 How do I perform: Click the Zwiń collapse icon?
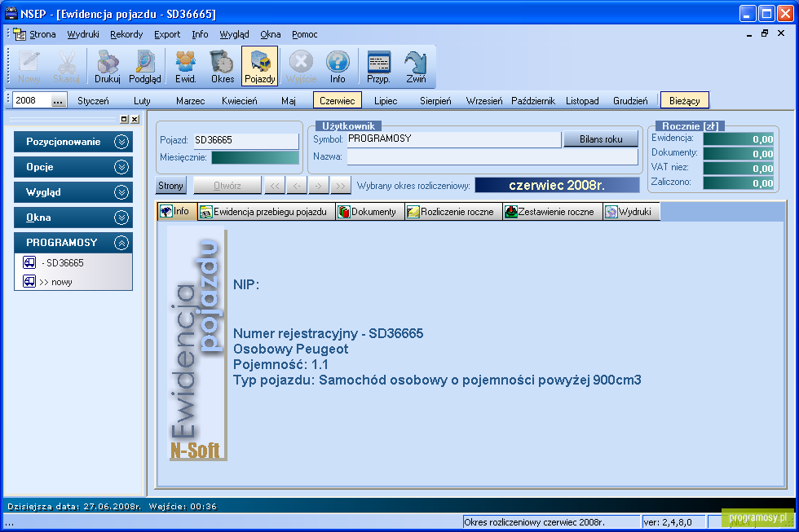point(416,66)
